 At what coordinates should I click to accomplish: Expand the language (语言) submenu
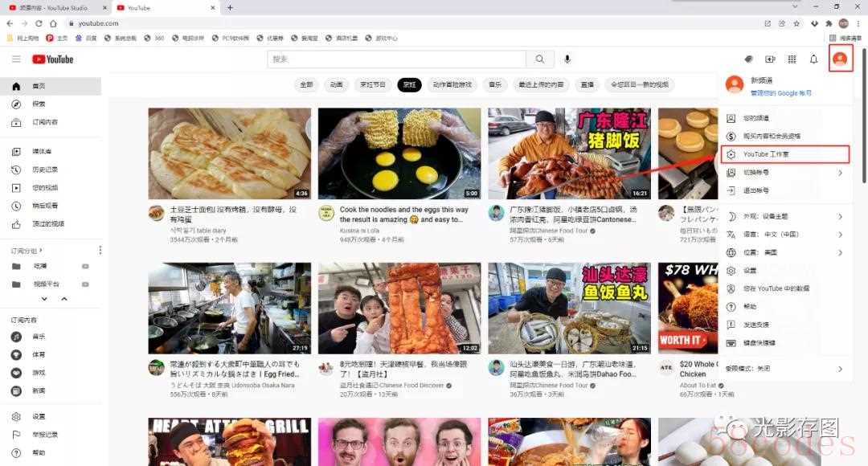pyautogui.click(x=784, y=235)
